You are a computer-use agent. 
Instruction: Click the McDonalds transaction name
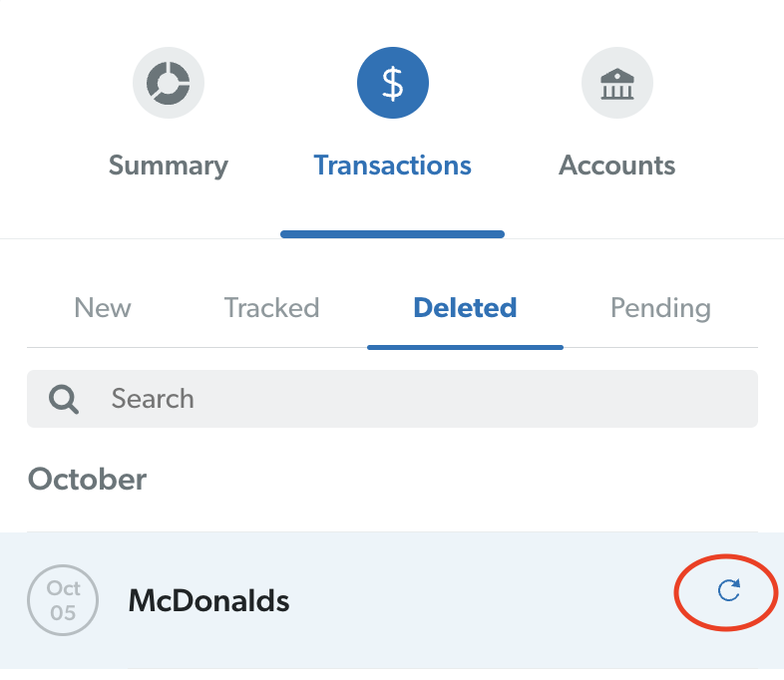(209, 601)
